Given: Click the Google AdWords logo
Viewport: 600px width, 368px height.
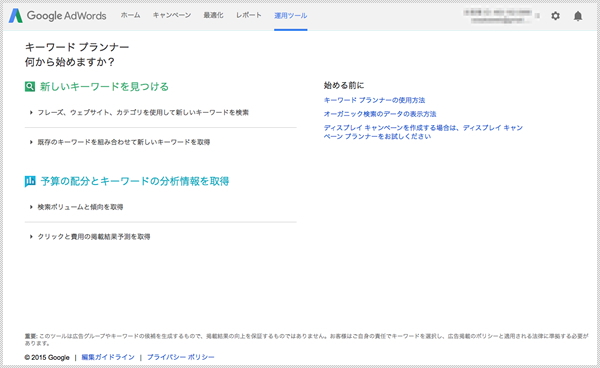Looking at the screenshot, I should [x=57, y=16].
